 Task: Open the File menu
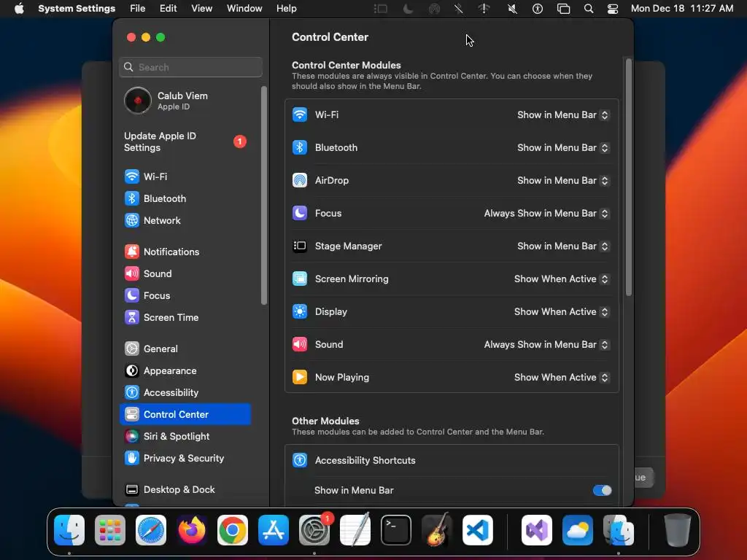(138, 9)
